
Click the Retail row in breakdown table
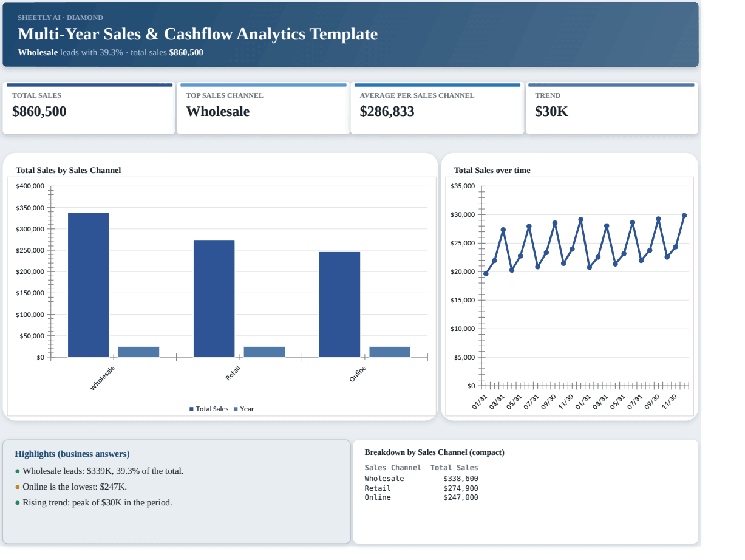[421, 488]
